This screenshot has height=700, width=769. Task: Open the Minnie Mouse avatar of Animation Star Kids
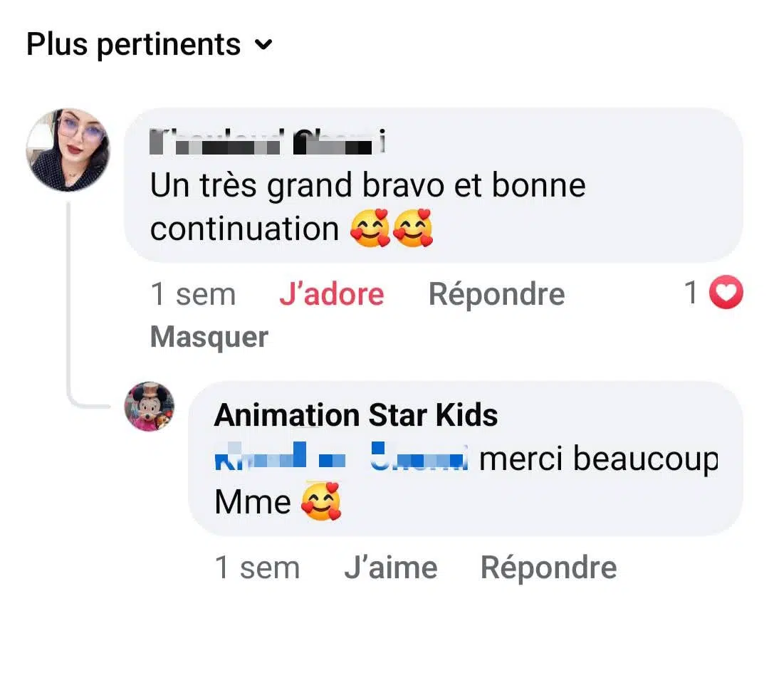(150, 407)
